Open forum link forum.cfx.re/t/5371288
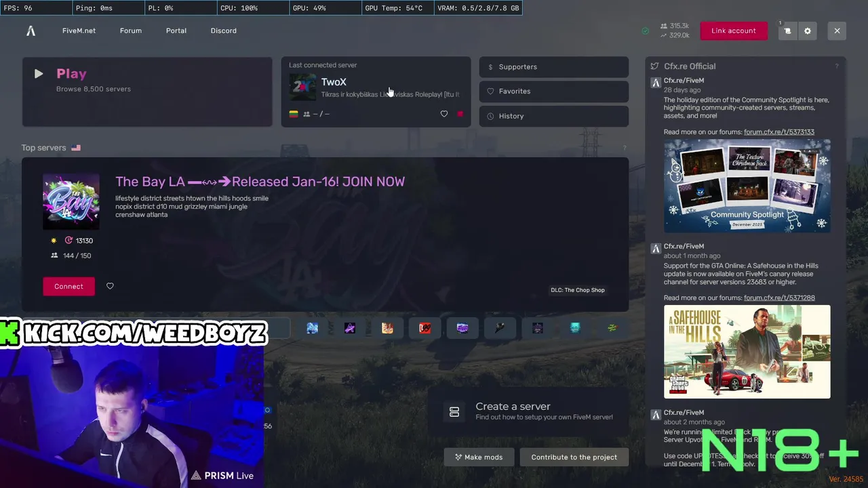This screenshot has height=488, width=868. [779, 298]
